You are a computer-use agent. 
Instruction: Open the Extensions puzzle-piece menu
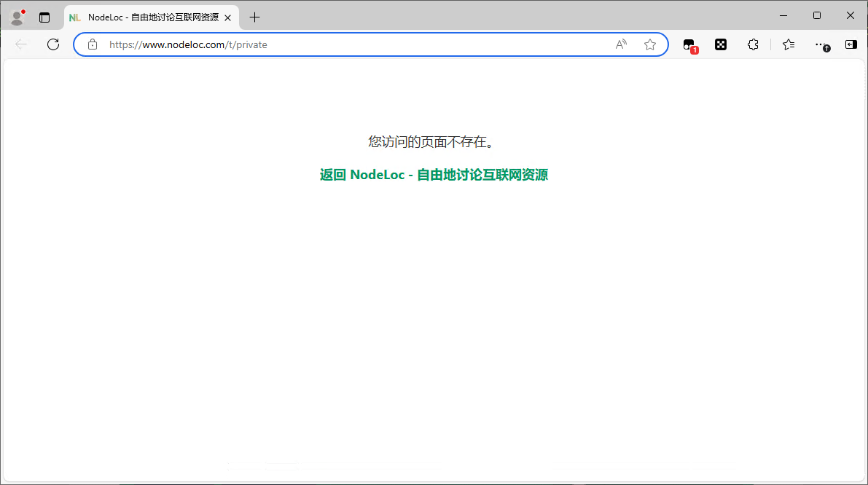coord(753,44)
